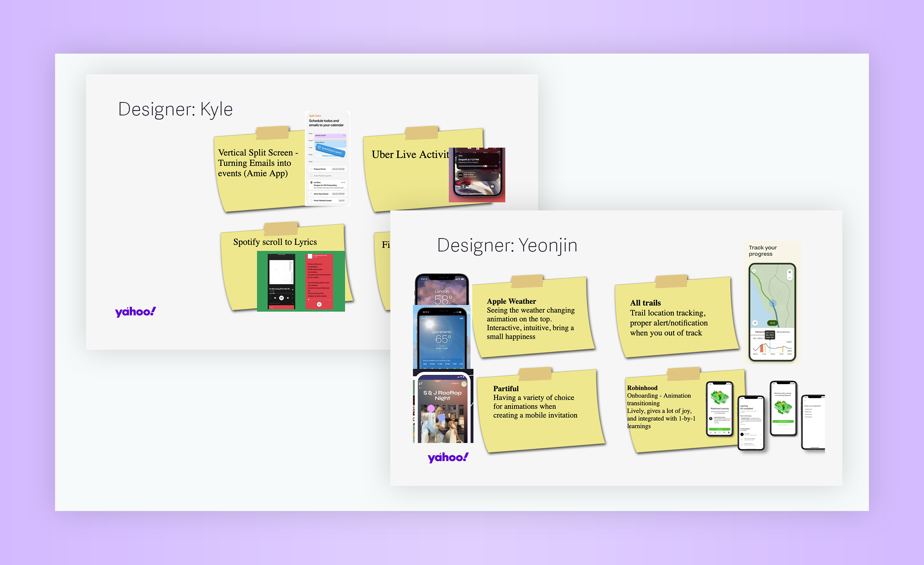
Task: Tap Cancel on the Sacramento weather screen
Action: (424, 318)
